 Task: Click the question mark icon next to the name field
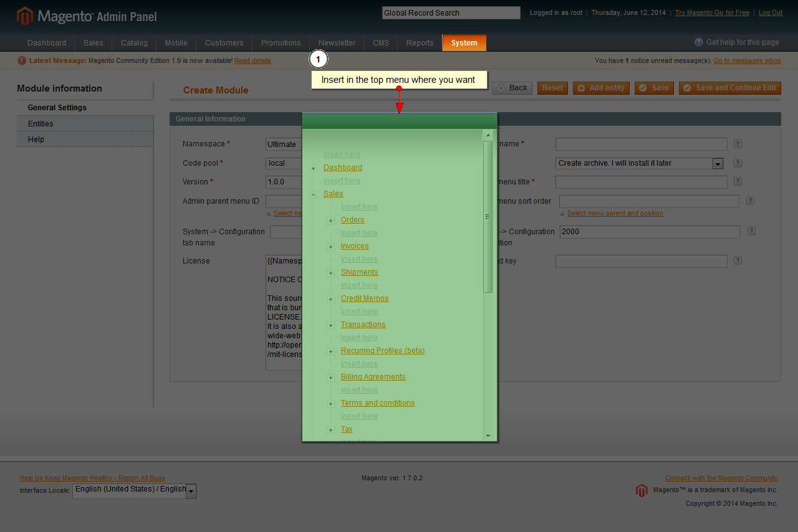738,144
